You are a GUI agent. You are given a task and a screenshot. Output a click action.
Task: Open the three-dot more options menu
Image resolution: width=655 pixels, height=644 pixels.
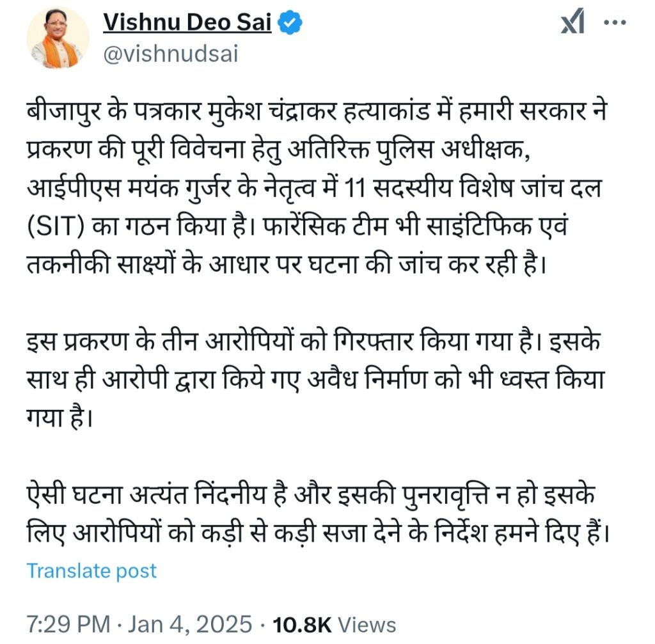click(615, 22)
